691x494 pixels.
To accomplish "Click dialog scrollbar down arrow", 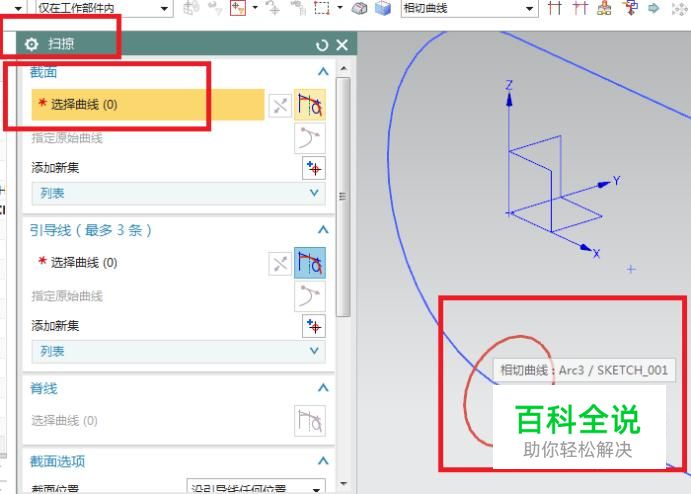I will click(x=343, y=483).
